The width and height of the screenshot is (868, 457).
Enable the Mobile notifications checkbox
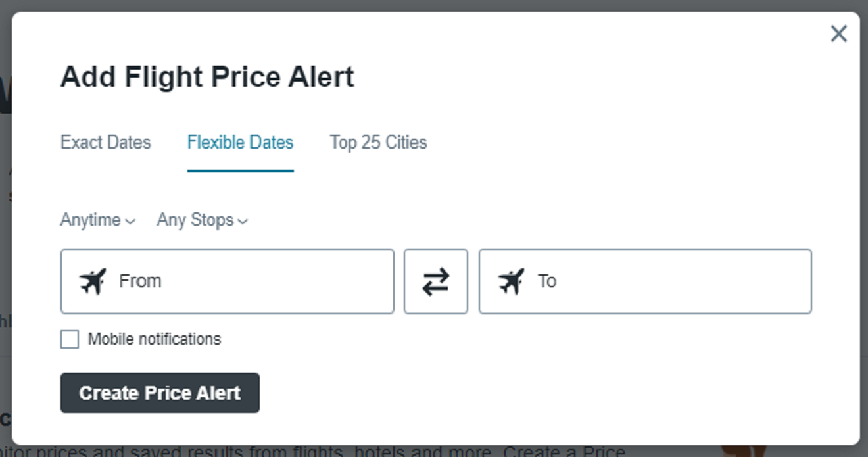click(x=70, y=339)
